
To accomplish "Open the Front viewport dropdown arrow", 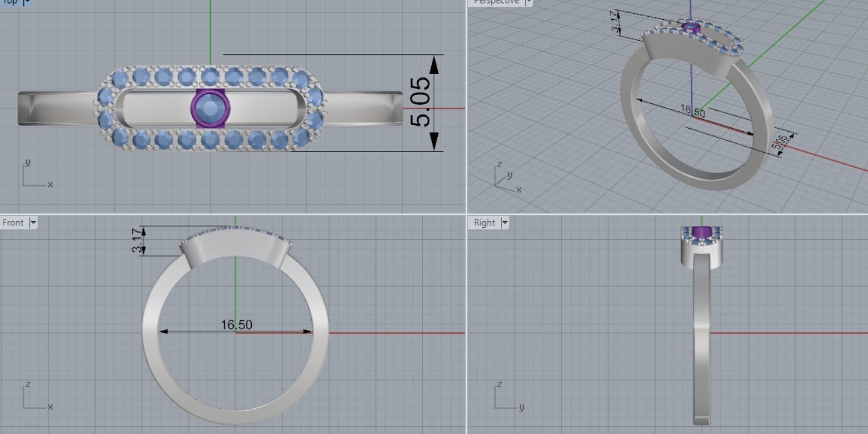I will [x=33, y=222].
